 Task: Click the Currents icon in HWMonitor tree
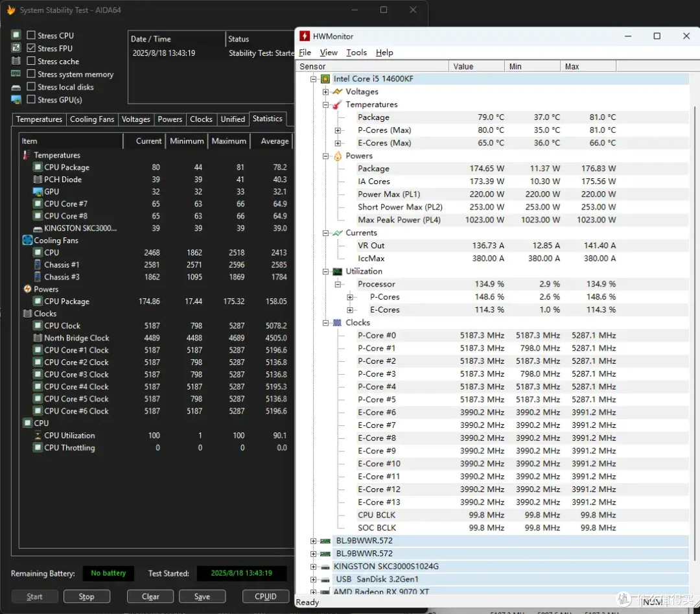[x=338, y=233]
